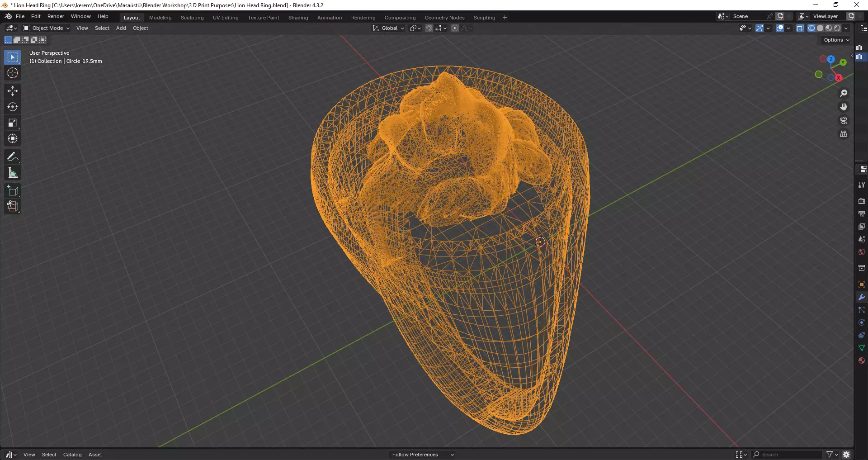
Task: Open Follow Preferences dropdown in asset browser
Action: (422, 455)
